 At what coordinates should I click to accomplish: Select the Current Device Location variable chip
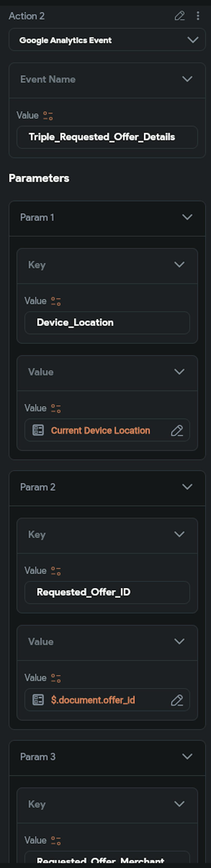[x=100, y=431]
